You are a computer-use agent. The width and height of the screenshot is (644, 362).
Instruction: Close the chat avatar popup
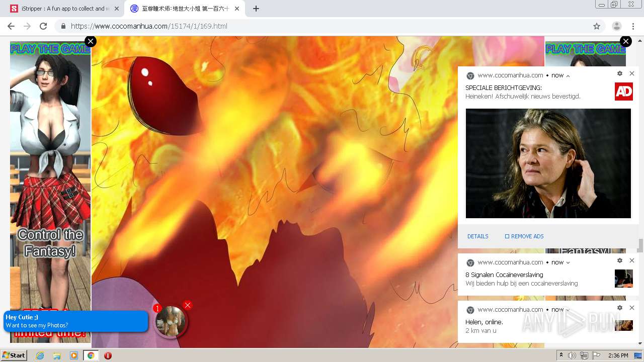(x=188, y=305)
